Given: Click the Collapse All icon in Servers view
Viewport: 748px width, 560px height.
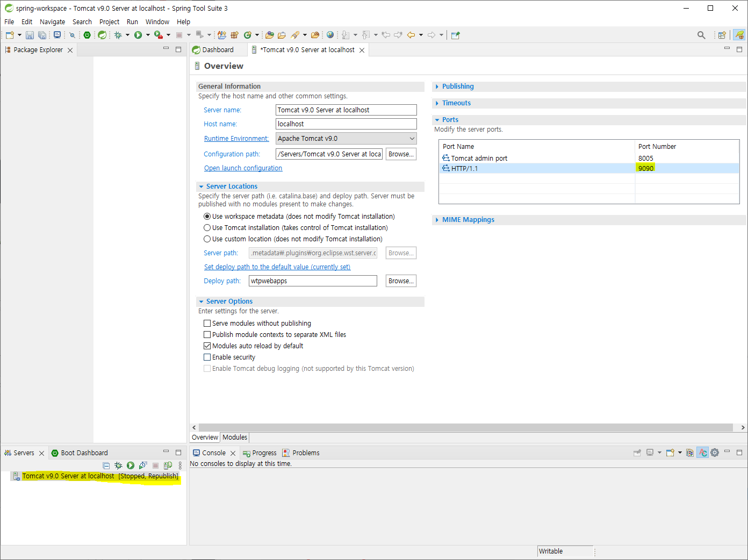Looking at the screenshot, I should click(x=106, y=465).
